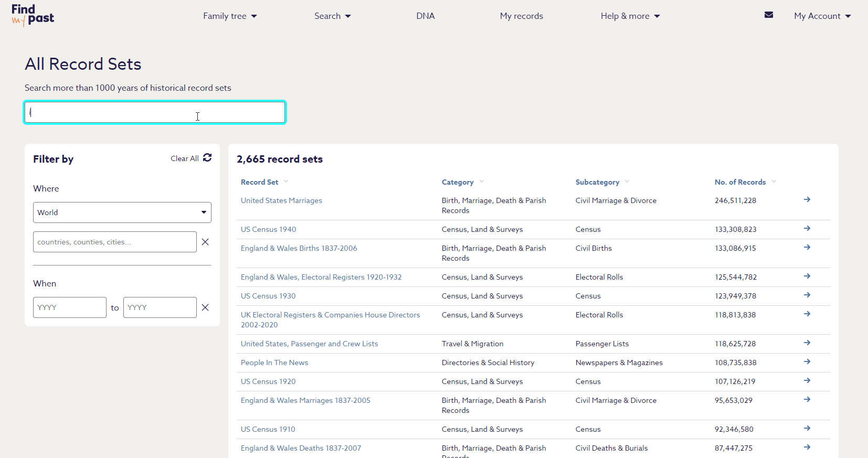Open the messages envelope icon

point(769,15)
